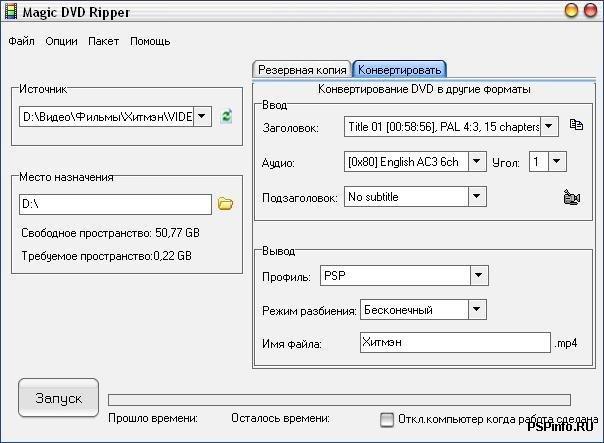Minimize the Magic DVD Ripper window
The height and width of the screenshot is (443, 604).
571,11
